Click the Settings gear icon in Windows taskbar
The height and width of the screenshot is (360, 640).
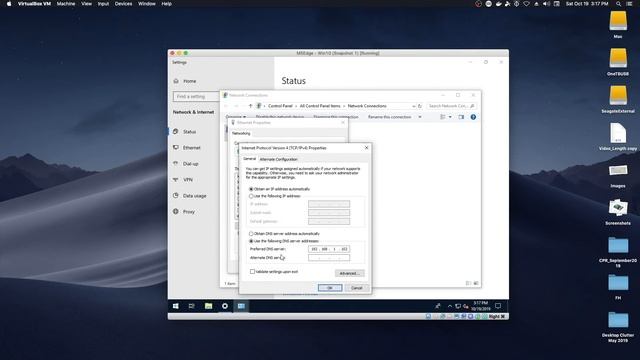pos(225,306)
